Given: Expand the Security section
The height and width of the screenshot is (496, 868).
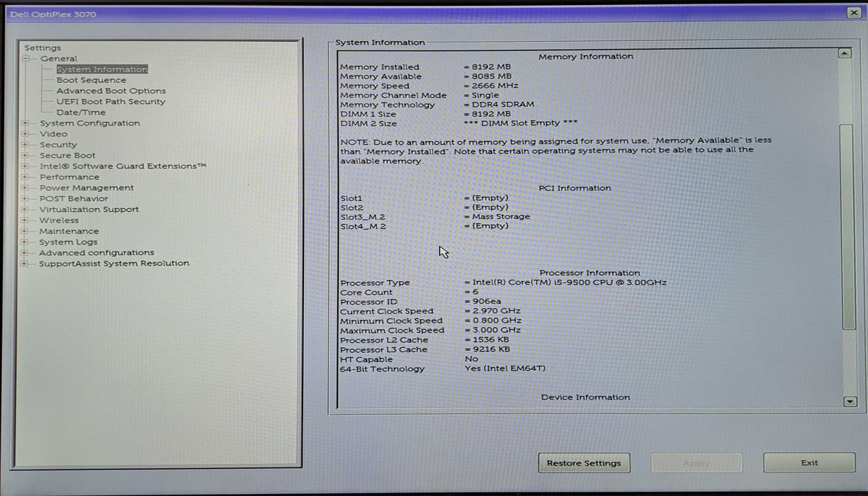Looking at the screenshot, I should pos(26,145).
